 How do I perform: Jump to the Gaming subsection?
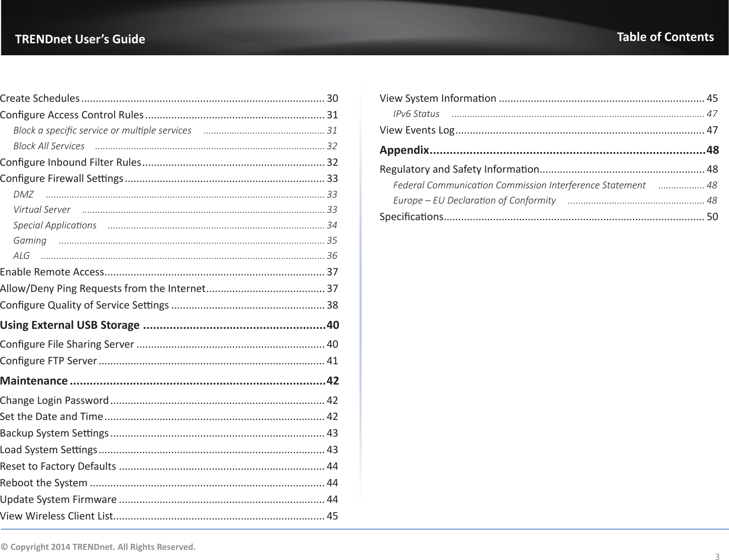click(x=175, y=240)
